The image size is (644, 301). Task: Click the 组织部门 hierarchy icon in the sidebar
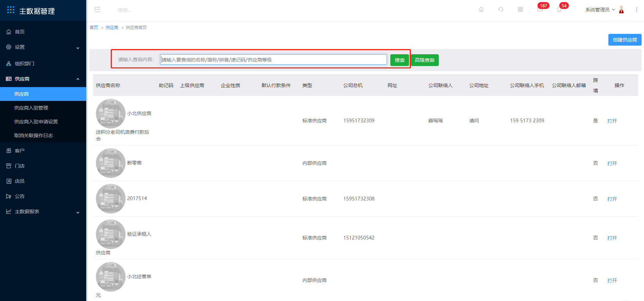point(9,64)
